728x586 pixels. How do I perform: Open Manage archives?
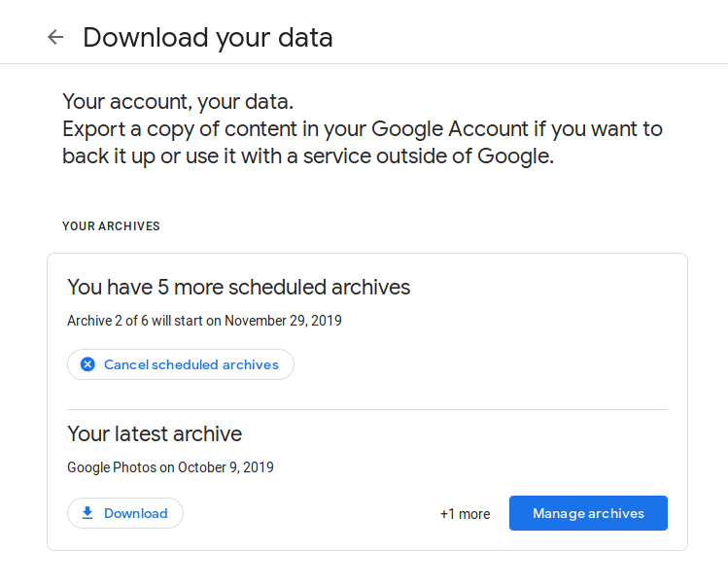pyautogui.click(x=588, y=513)
